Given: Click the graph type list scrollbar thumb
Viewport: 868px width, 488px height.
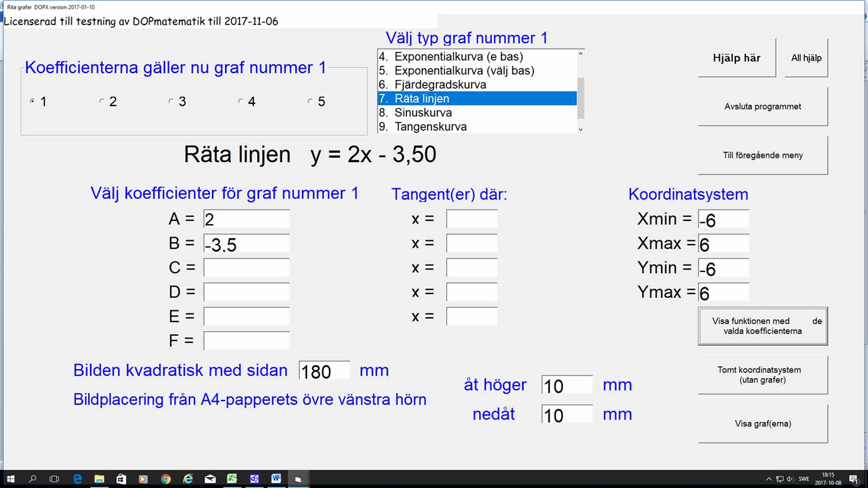Looking at the screenshot, I should (580, 98).
